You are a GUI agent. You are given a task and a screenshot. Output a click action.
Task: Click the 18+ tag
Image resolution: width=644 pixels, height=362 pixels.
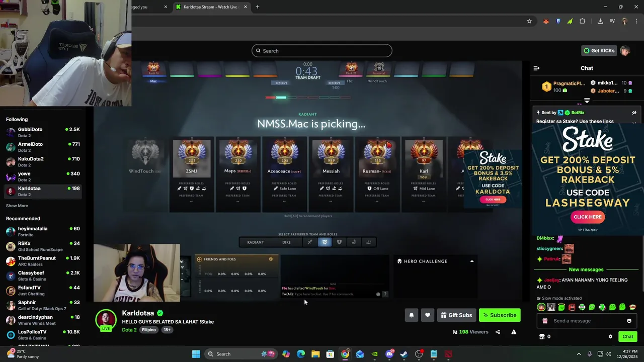[x=167, y=330]
